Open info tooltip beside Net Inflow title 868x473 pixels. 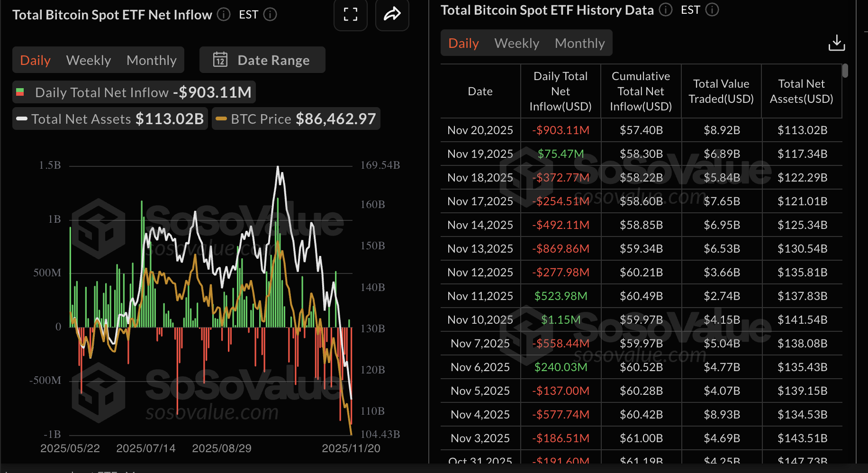coord(223,14)
